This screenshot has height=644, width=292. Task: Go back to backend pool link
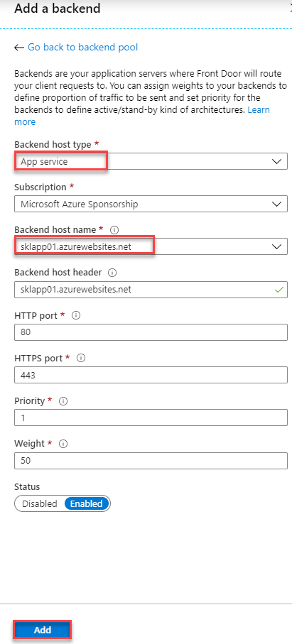point(82,48)
